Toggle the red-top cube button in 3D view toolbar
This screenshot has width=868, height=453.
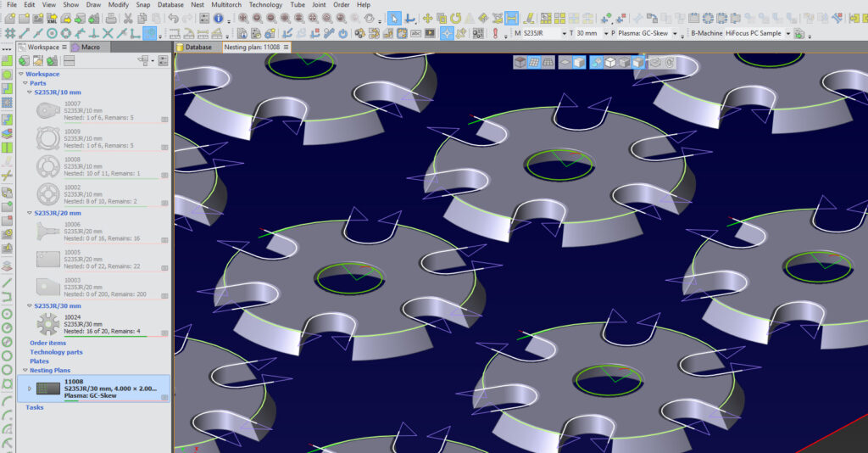click(520, 62)
